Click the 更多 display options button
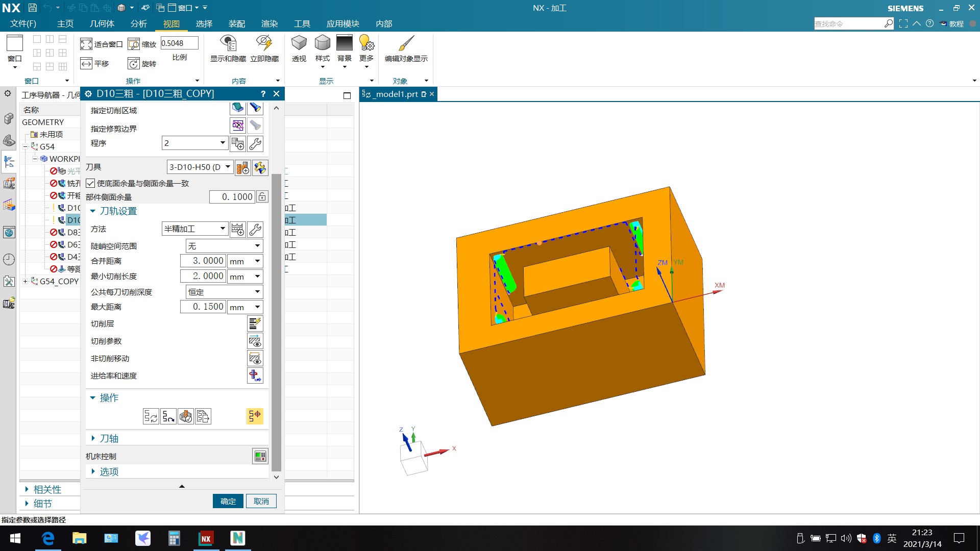The width and height of the screenshot is (980, 551). coord(366,51)
